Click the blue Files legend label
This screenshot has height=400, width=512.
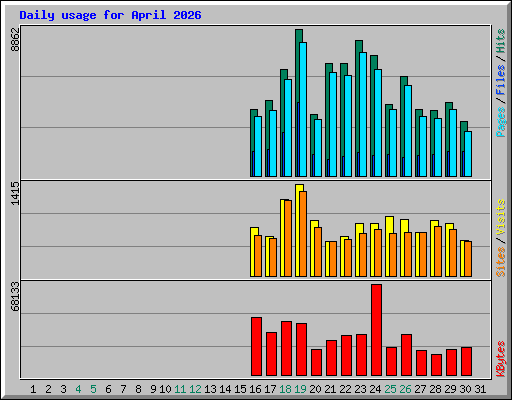[501, 80]
